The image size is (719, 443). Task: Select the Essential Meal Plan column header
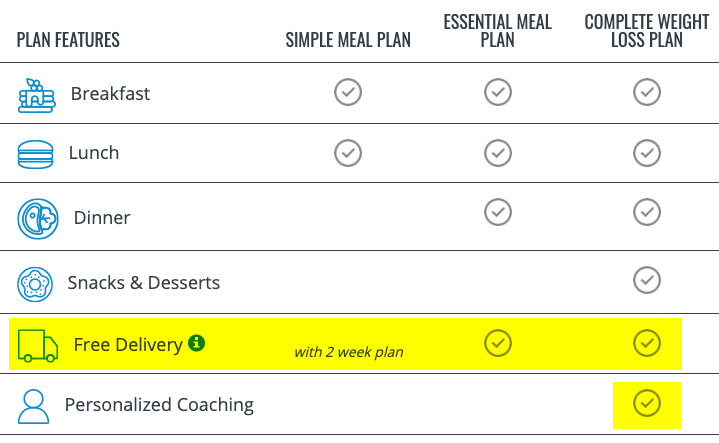[498, 31]
